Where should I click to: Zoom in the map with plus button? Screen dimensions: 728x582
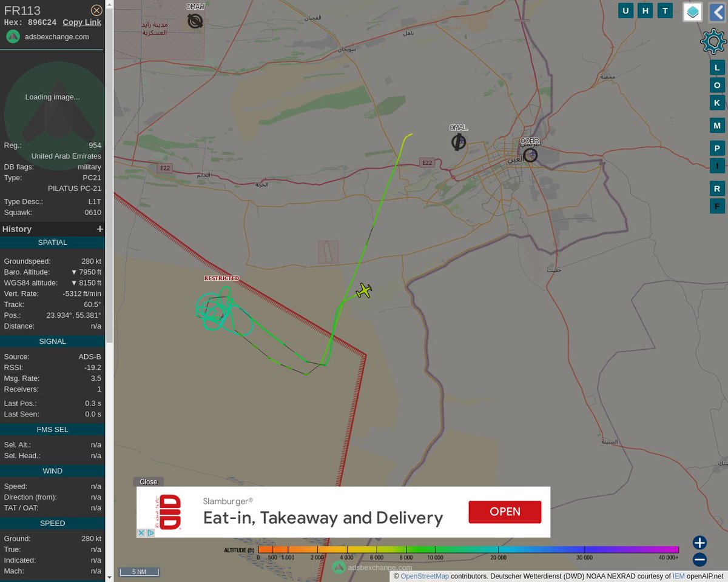click(x=699, y=543)
